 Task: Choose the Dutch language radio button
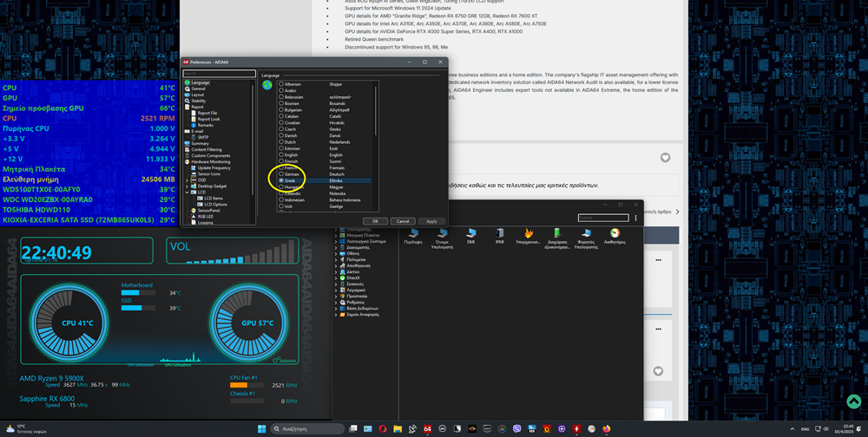tap(281, 141)
